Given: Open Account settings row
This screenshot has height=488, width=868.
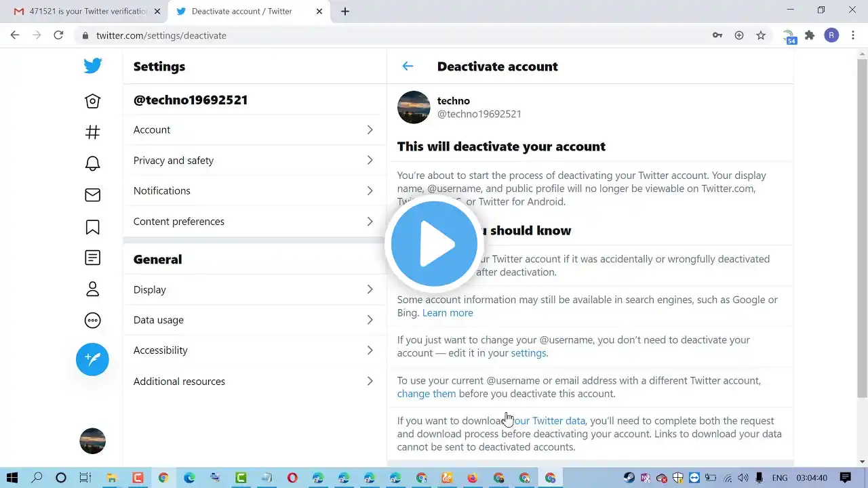Looking at the screenshot, I should point(254,129).
